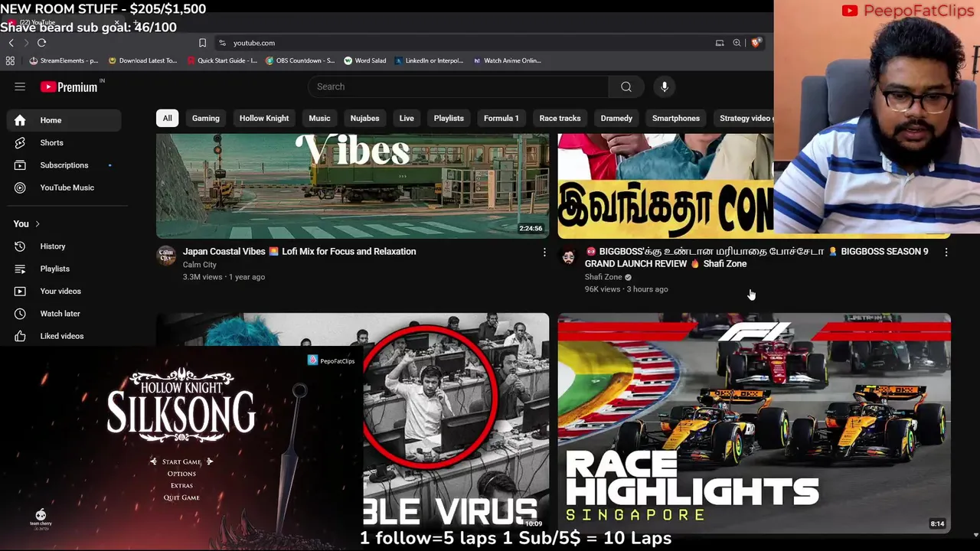This screenshot has height=551, width=980.
Task: Select the Race tracks filter chip
Action: [560, 118]
